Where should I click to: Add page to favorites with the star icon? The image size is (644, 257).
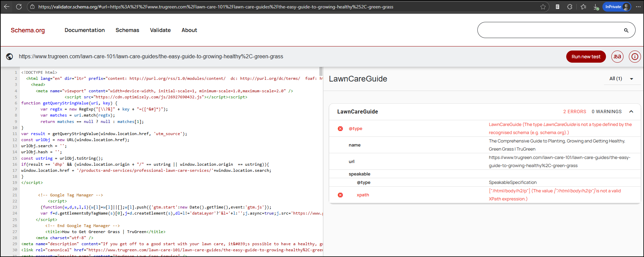[543, 7]
